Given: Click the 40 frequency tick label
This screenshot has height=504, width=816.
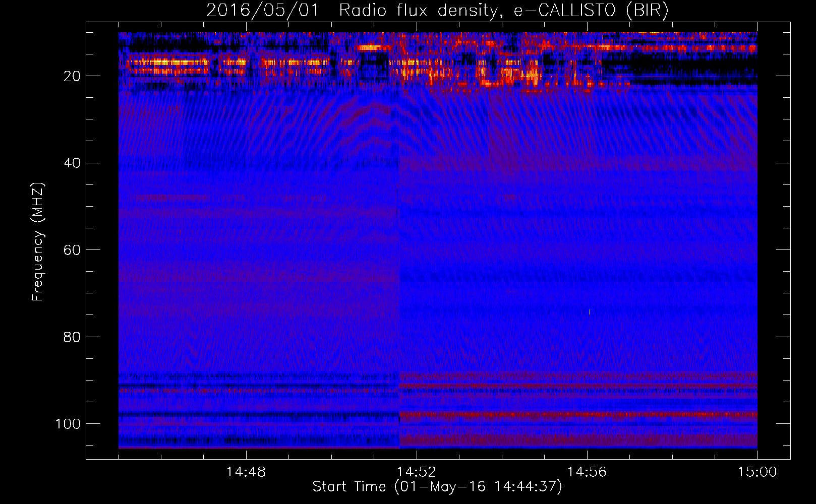Looking at the screenshot, I should (72, 163).
